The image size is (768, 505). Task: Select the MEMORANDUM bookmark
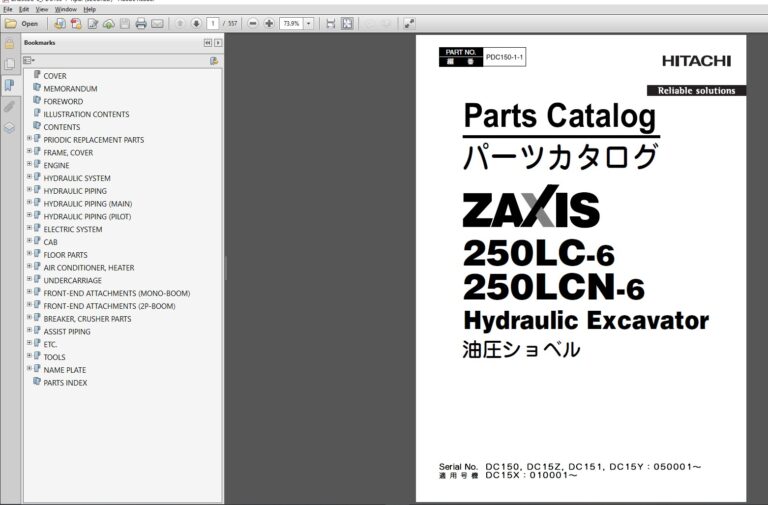point(71,89)
